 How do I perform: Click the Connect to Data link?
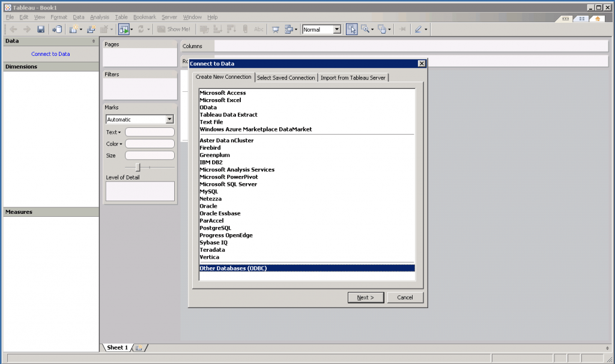[x=50, y=54]
